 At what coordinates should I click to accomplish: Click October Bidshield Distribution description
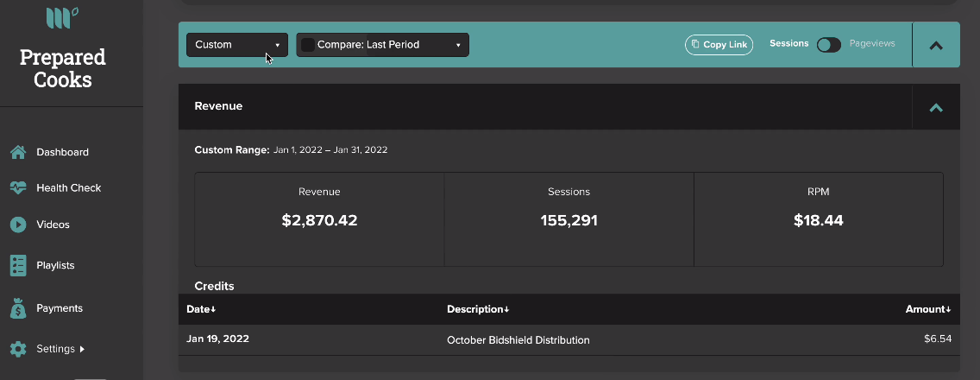click(x=518, y=340)
